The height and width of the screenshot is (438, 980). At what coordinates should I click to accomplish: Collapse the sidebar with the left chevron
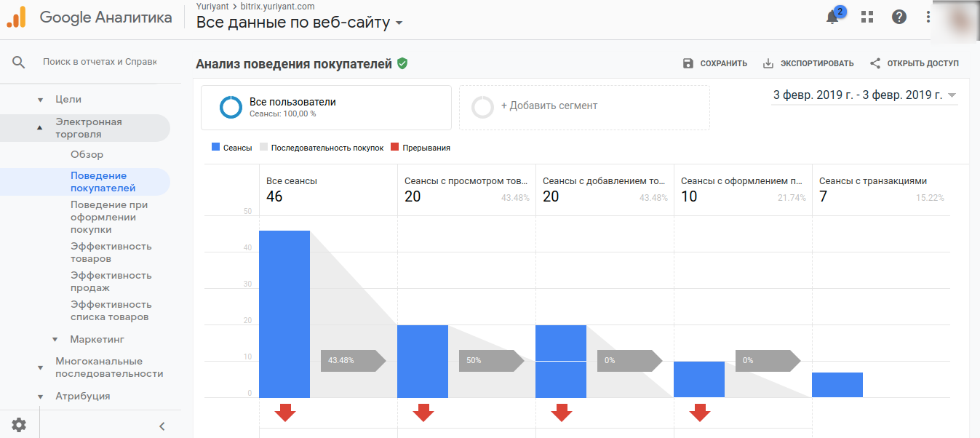(162, 426)
